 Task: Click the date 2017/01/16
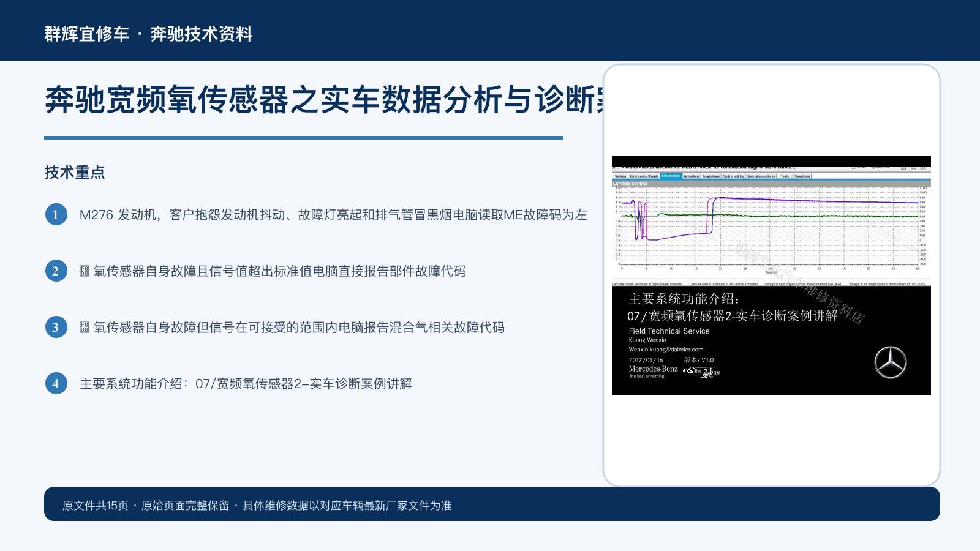[x=646, y=360]
